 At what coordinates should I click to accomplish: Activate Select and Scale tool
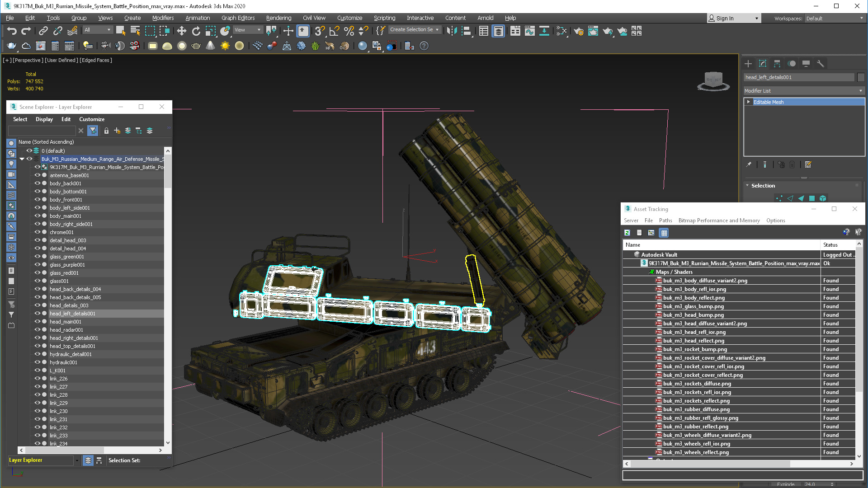click(211, 31)
